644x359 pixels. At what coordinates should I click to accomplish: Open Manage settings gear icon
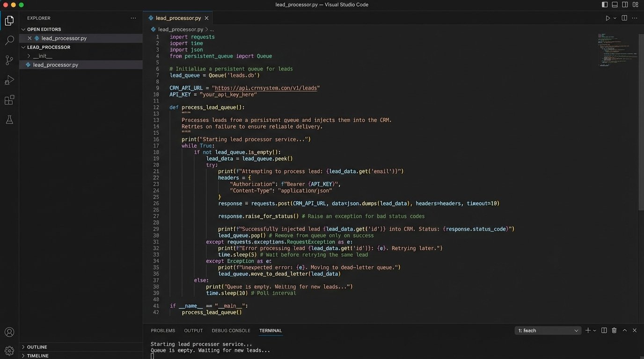point(9,351)
